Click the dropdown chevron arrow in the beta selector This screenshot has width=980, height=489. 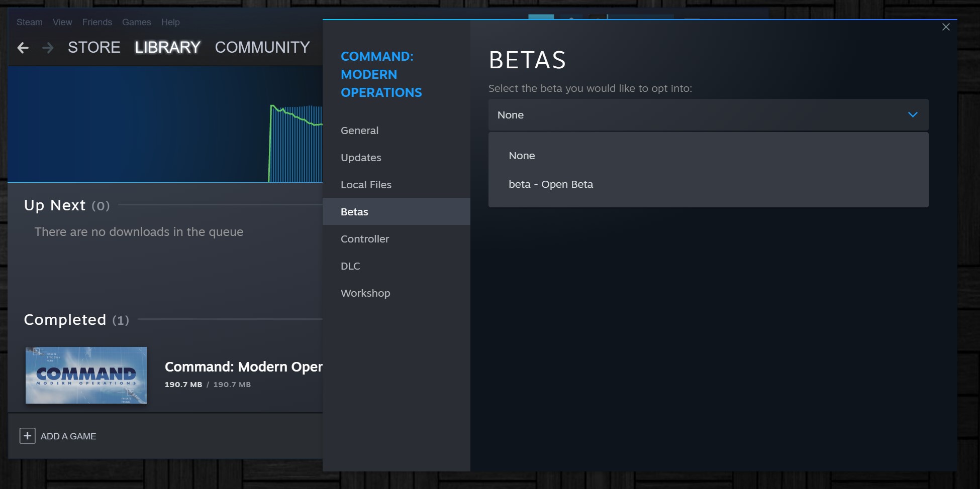[x=913, y=115]
